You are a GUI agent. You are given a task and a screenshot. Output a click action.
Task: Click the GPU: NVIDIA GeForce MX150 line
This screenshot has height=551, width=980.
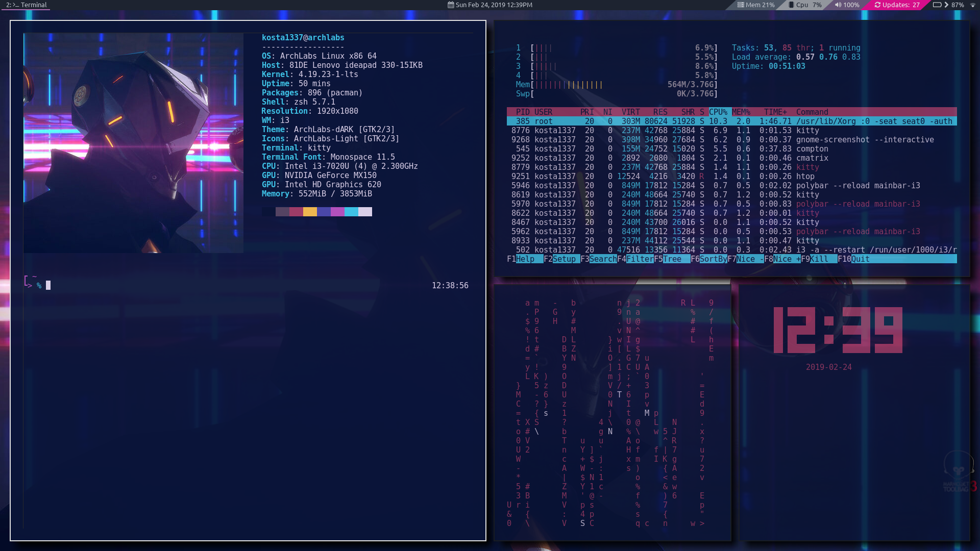click(319, 176)
